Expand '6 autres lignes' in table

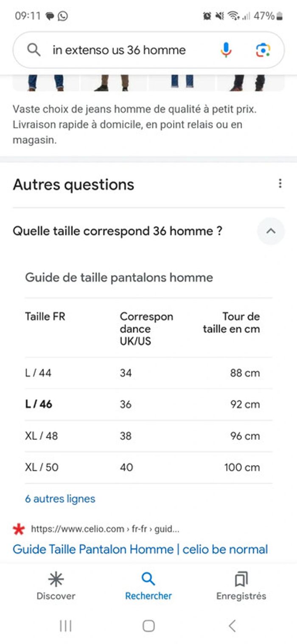60,498
